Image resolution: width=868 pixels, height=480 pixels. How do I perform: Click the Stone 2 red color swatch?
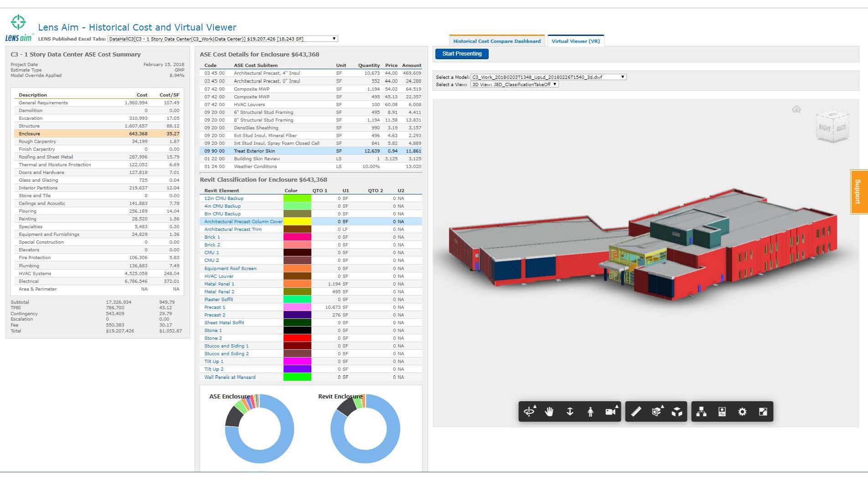[297, 338]
